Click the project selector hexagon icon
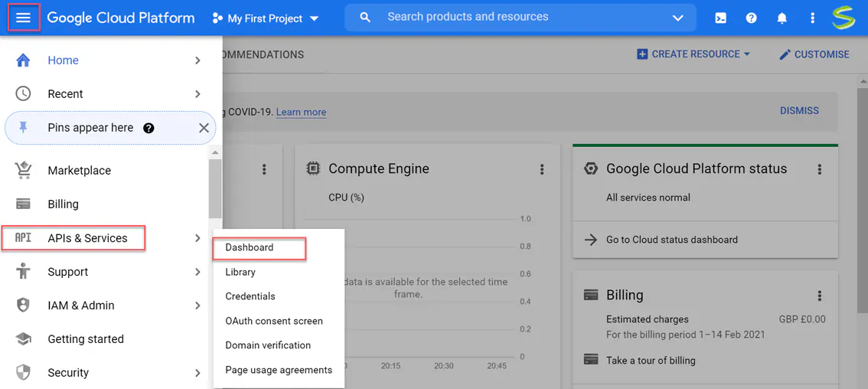This screenshot has width=868, height=389. pos(217,18)
